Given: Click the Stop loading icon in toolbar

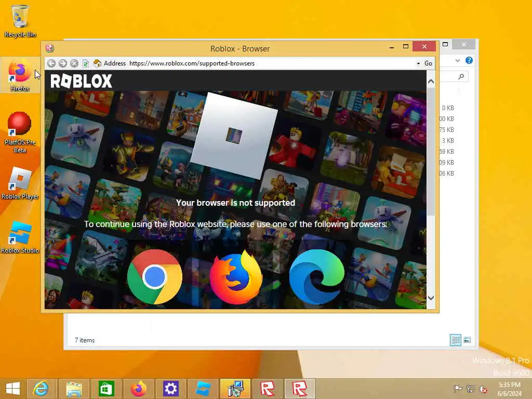Looking at the screenshot, I should click(74, 63).
